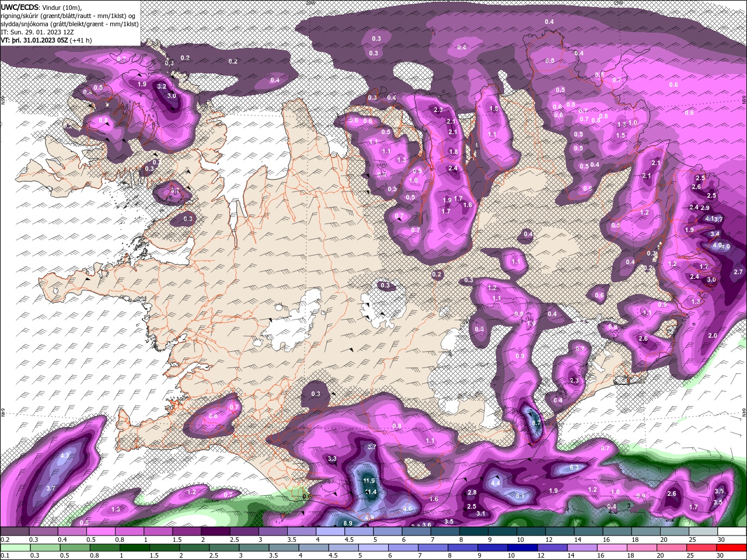Select the dark purple 2 swatch in upper legend row
The image size is (747, 560).
[215, 531]
